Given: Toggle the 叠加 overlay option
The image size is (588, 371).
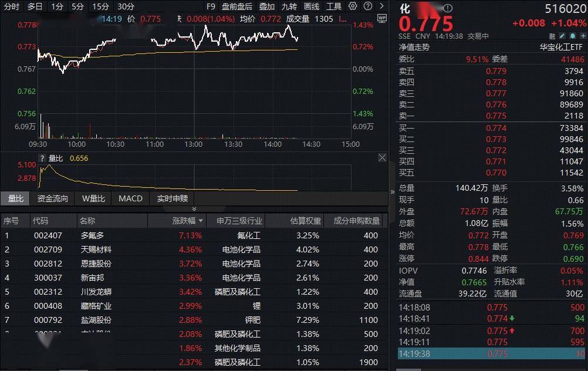Looking at the screenshot, I should pos(267,6).
